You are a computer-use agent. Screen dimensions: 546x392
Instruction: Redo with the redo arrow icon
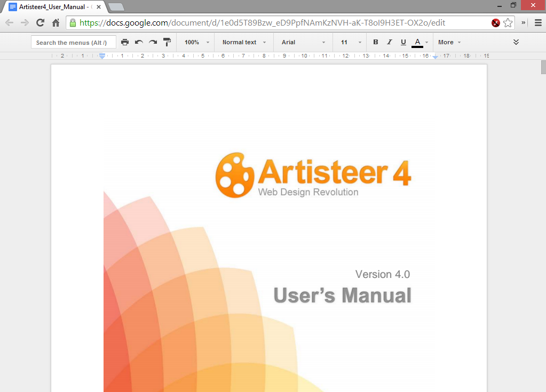pyautogui.click(x=153, y=42)
